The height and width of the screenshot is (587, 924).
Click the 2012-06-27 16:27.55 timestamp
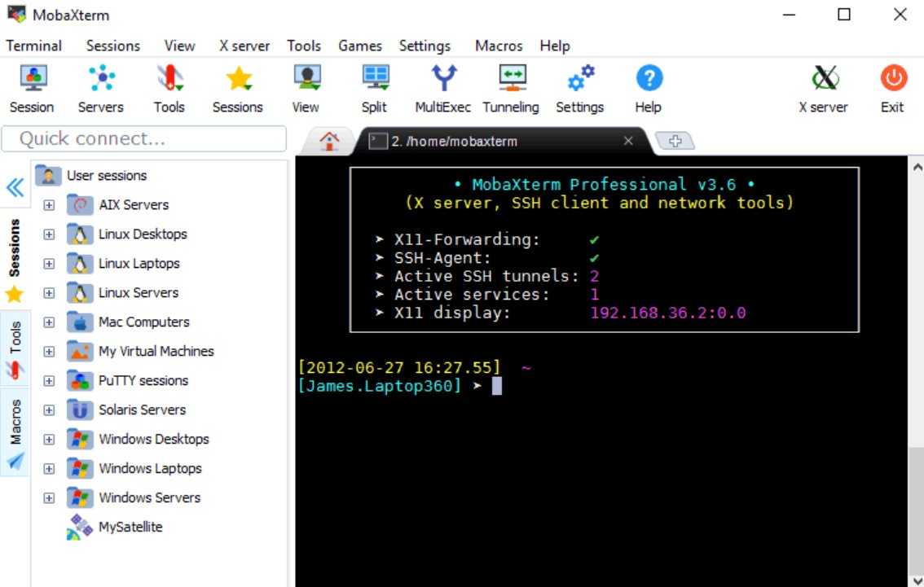tap(399, 368)
